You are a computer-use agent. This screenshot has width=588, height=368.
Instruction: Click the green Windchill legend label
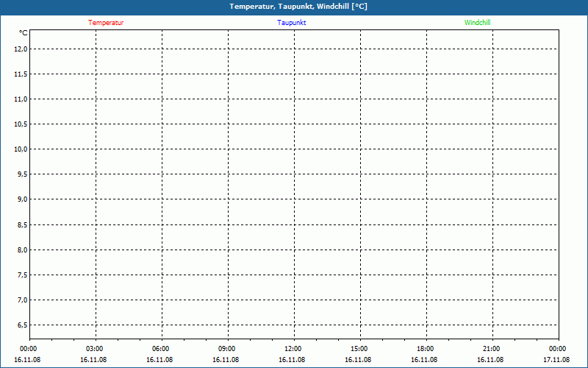pyautogui.click(x=477, y=23)
